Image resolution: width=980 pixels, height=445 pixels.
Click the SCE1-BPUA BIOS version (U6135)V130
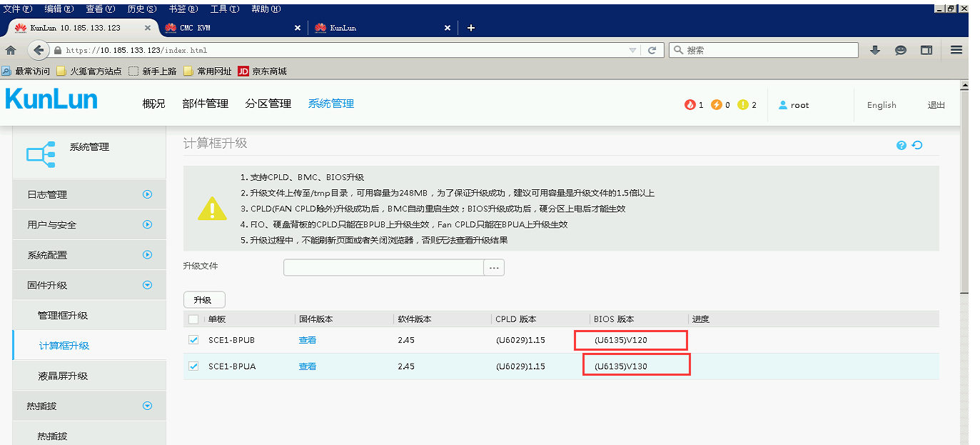(x=620, y=366)
